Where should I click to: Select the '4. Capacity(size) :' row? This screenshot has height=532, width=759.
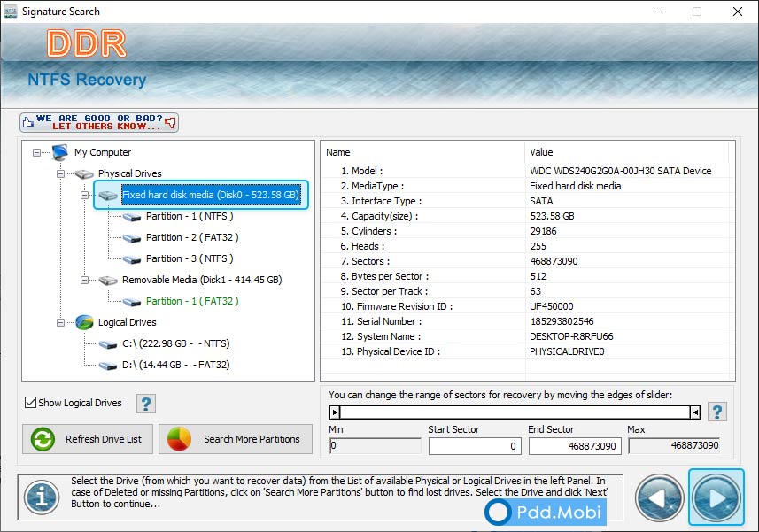click(x=525, y=216)
